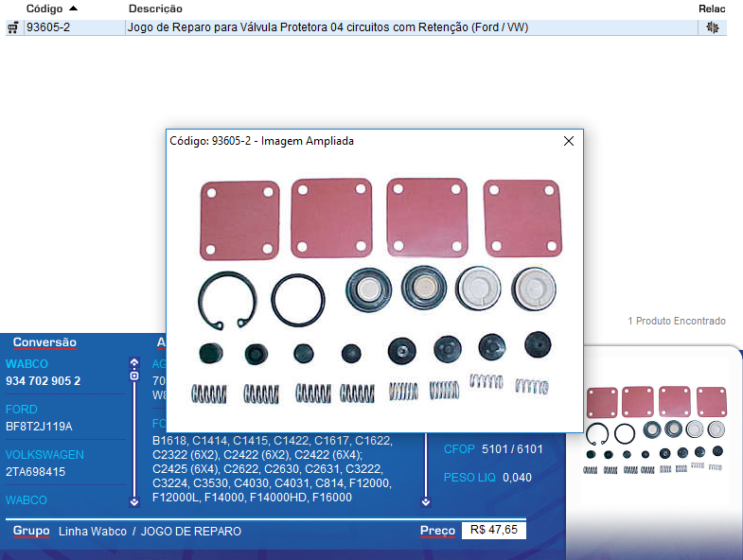743x560 pixels.
Task: Click the down arrow of the application list scrollbar
Action: [425, 502]
